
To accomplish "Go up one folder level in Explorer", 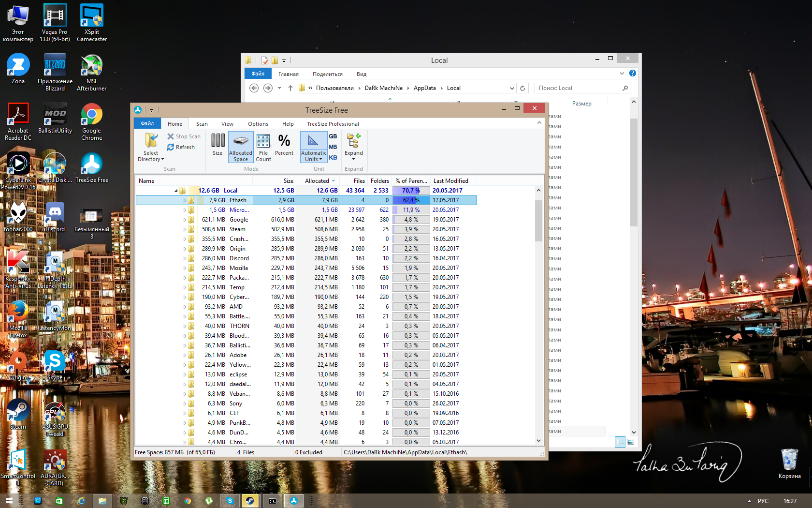I will click(290, 88).
